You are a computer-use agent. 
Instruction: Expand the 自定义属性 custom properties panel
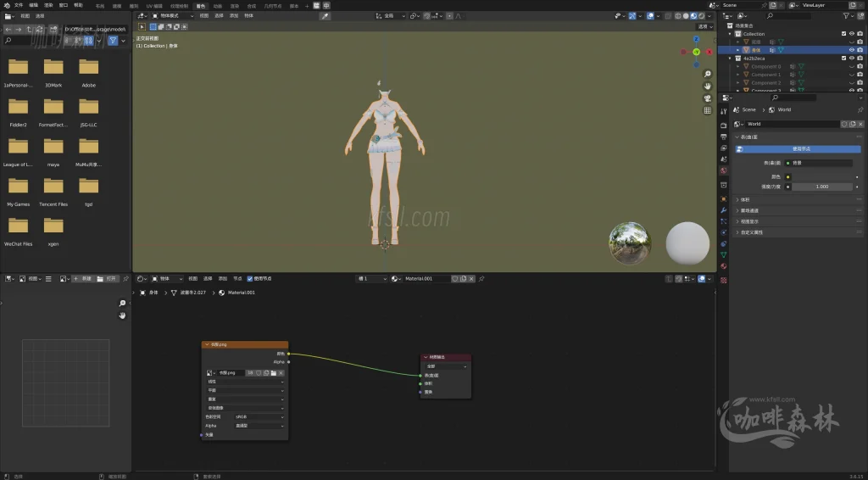[798, 232]
